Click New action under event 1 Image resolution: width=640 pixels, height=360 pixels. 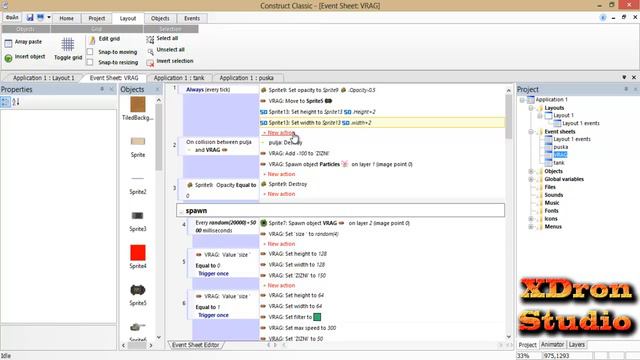[279, 133]
